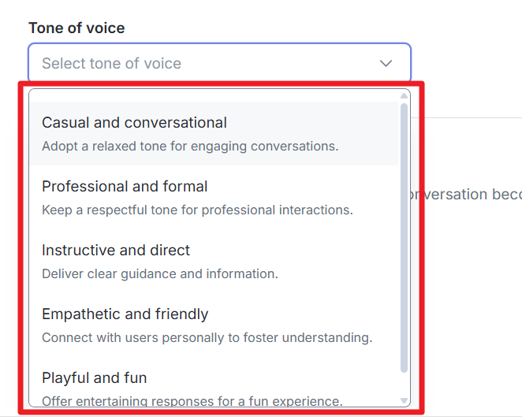Pick the Instructive and direct tone
This screenshot has height=420, width=522.
point(116,251)
